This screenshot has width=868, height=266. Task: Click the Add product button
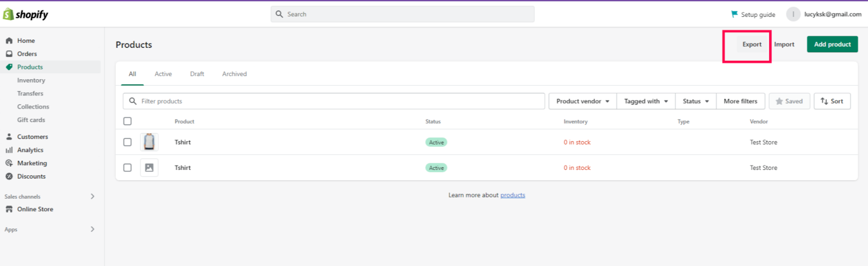(x=832, y=45)
